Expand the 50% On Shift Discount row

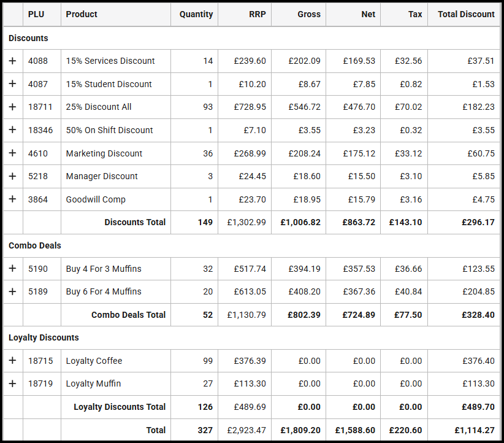pyautogui.click(x=12, y=130)
